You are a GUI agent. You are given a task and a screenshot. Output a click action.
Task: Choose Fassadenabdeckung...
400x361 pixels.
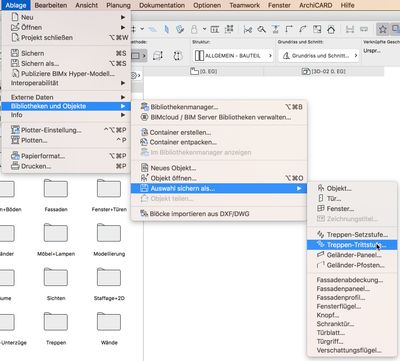[x=352, y=280]
